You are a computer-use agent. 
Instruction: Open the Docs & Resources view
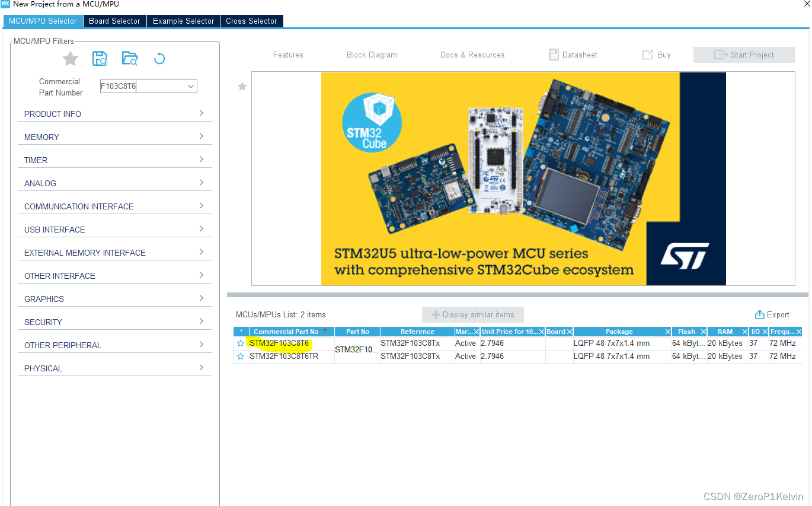pyautogui.click(x=472, y=55)
